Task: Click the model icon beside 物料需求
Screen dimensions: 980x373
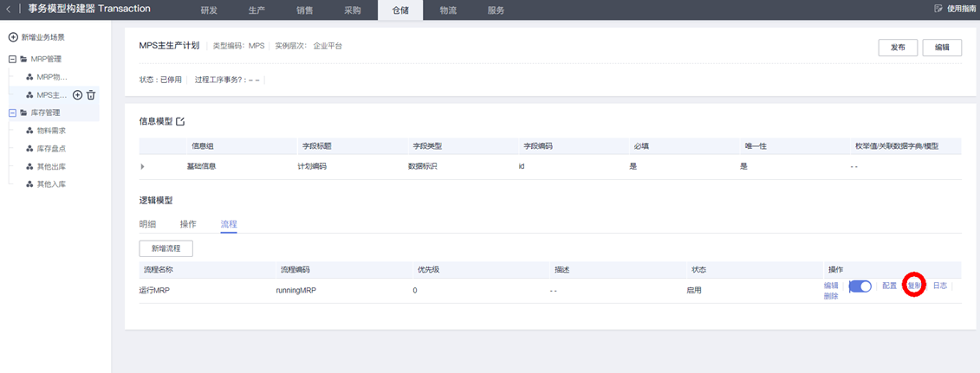Action: pyautogui.click(x=29, y=131)
